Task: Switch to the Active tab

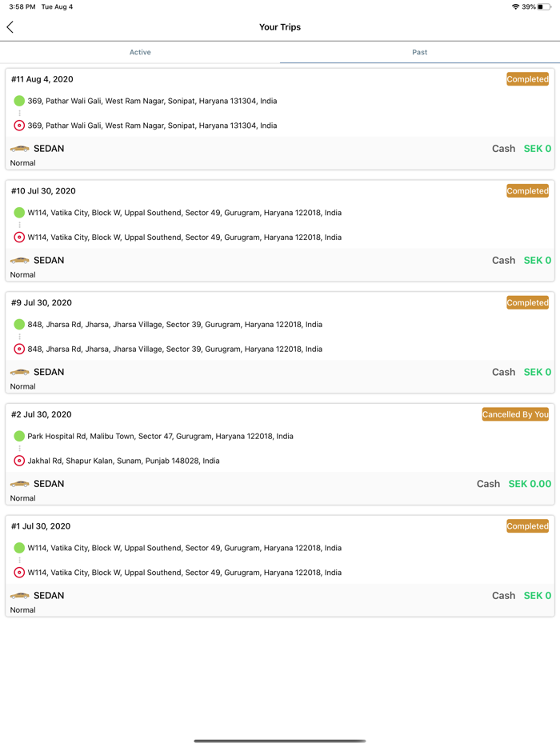Action: point(140,52)
